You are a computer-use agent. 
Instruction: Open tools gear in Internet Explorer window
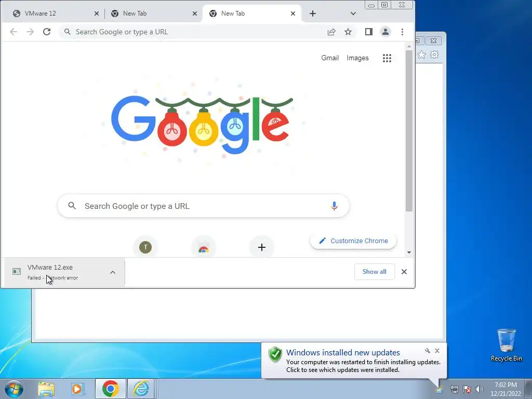(434, 55)
